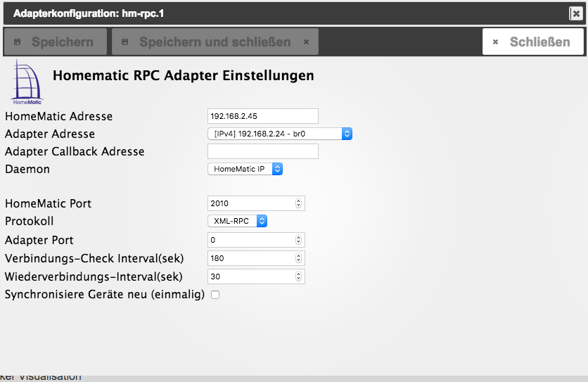Close the Adapterkonfiguration dialog with X icon
This screenshot has width=588, height=382.
click(x=576, y=14)
